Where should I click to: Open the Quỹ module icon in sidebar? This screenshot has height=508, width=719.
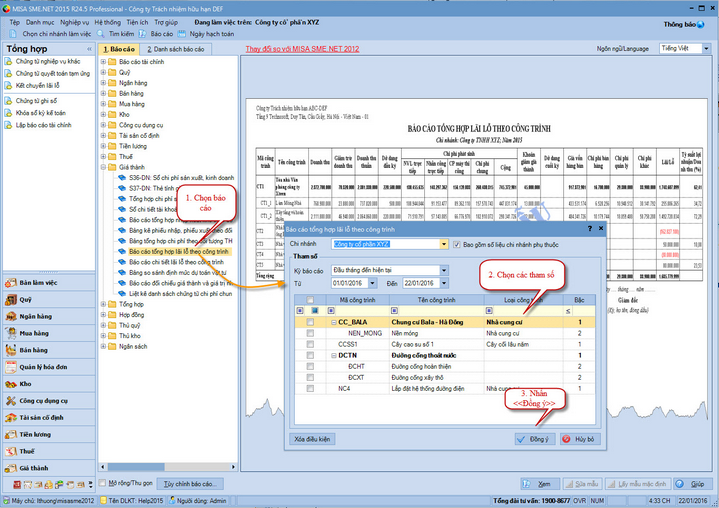(11, 300)
